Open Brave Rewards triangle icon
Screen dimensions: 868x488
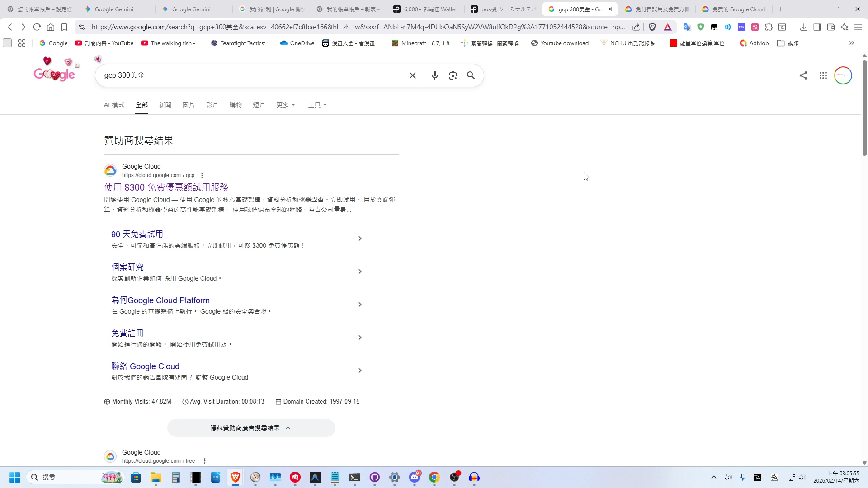pos(667,27)
